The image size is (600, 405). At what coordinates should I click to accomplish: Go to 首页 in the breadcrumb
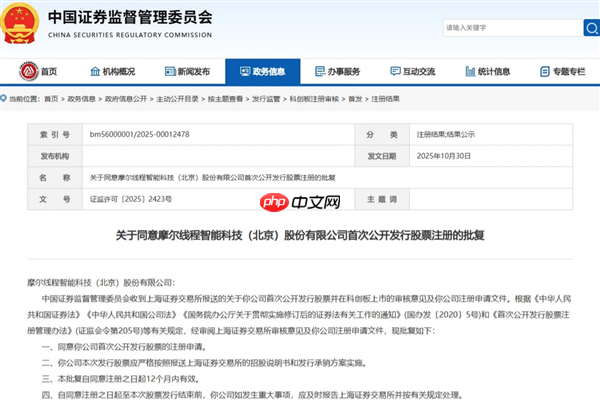tap(51, 99)
